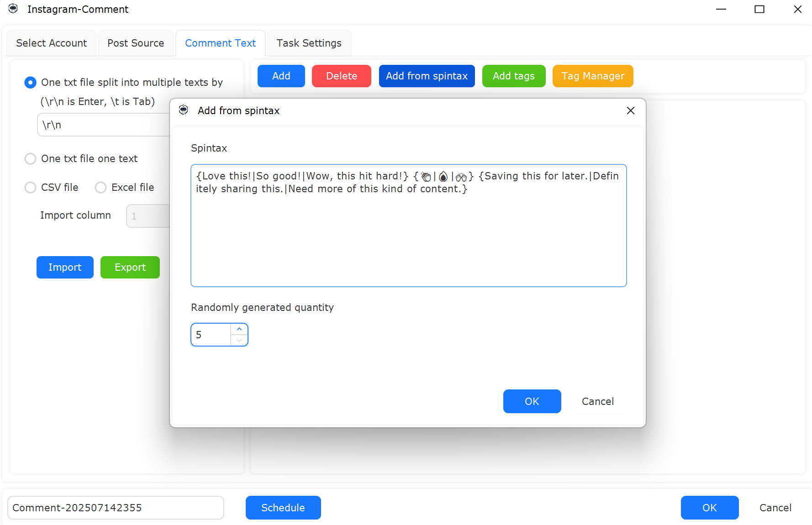Click OK in the main window footer
This screenshot has height=525, width=812.
710,508
